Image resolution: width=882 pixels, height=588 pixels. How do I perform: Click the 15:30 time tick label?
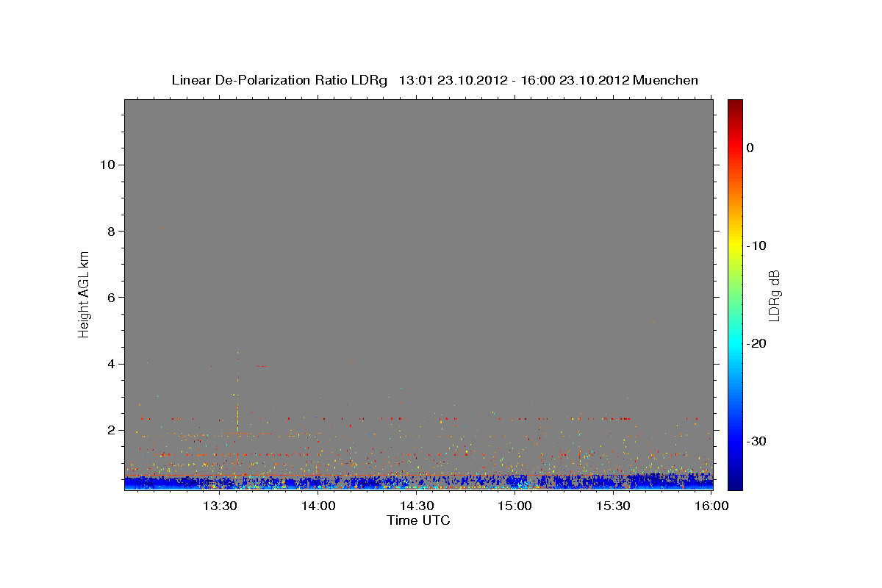pos(614,506)
